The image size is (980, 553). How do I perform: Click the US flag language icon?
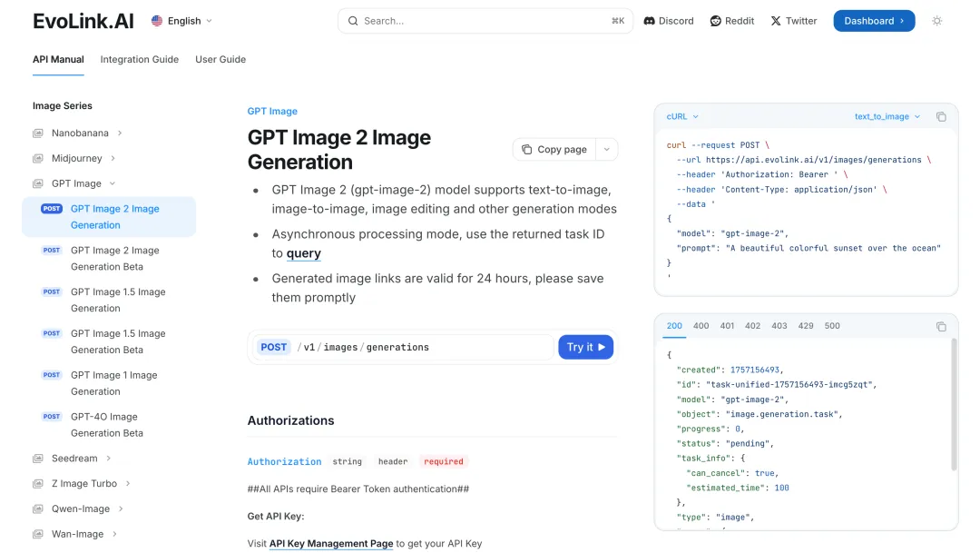157,21
